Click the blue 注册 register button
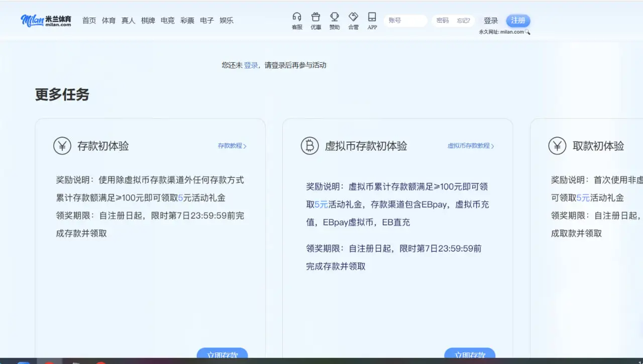The image size is (643, 364). click(518, 21)
